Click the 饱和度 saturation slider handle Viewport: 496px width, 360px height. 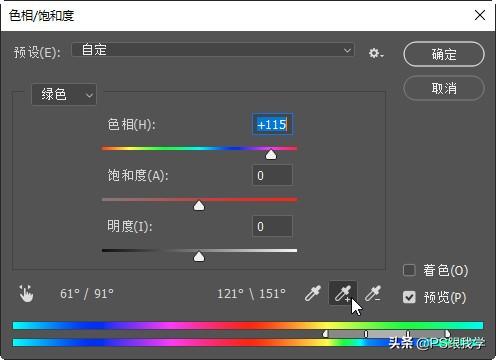coord(199,205)
